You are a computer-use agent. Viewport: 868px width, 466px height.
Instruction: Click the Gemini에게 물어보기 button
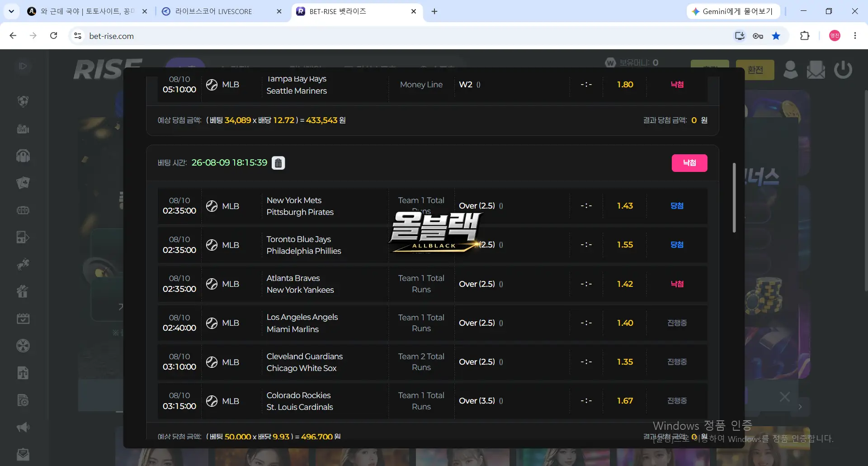(733, 11)
